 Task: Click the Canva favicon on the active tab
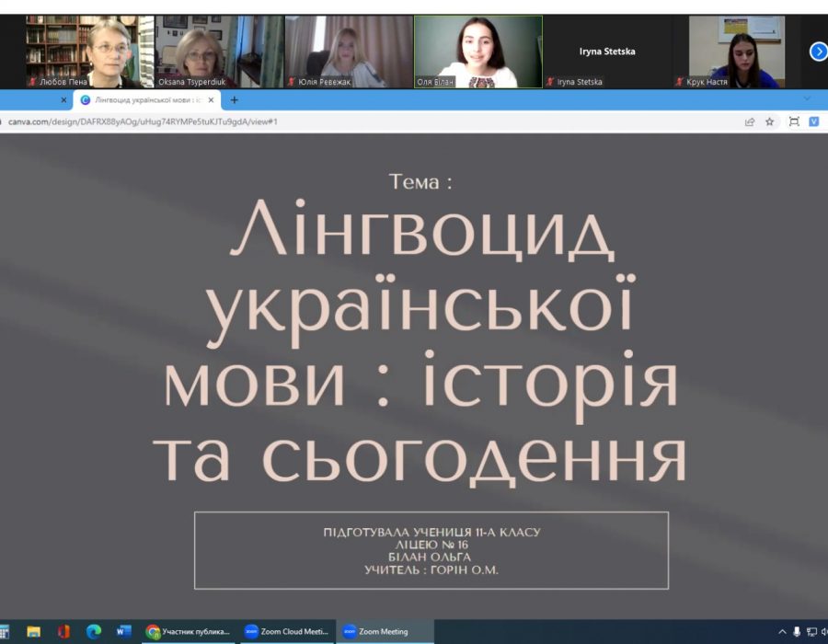85,99
